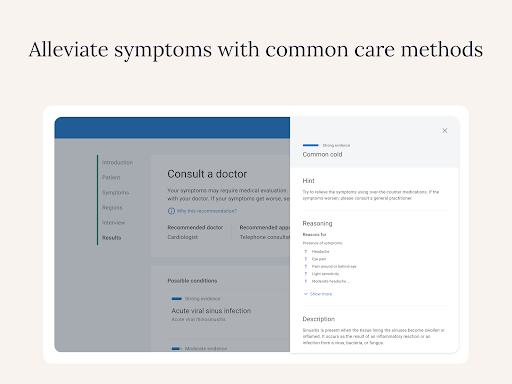Select the Interview step
The height and width of the screenshot is (384, 512).
coord(113,223)
